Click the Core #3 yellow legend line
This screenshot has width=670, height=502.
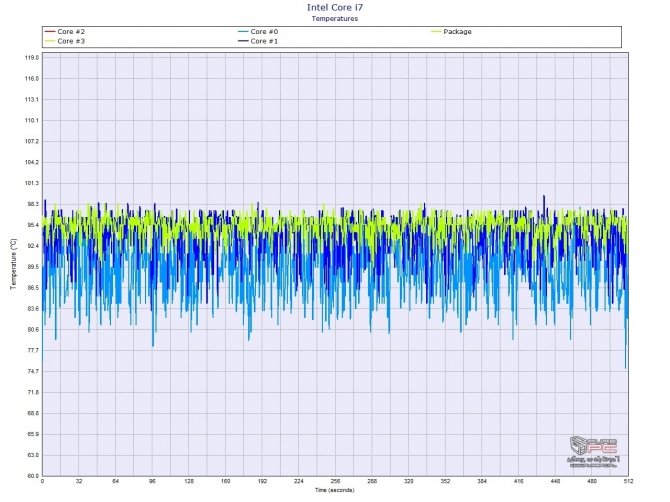click(x=50, y=41)
